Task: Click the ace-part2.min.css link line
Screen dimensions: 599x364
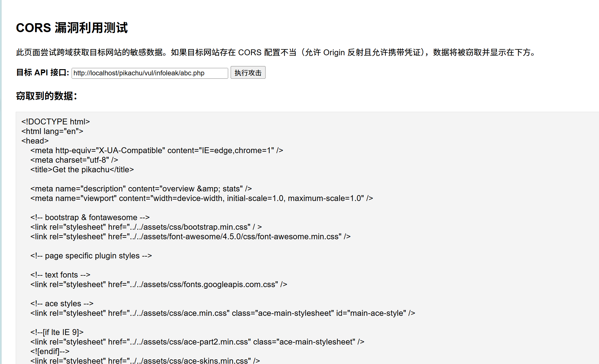Action: tap(197, 342)
